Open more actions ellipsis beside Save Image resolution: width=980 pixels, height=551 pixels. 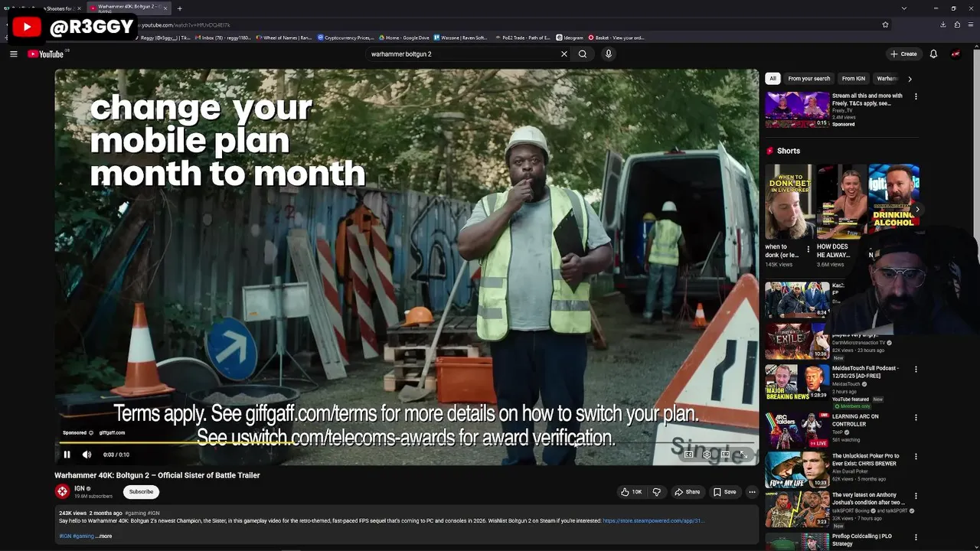click(x=752, y=492)
